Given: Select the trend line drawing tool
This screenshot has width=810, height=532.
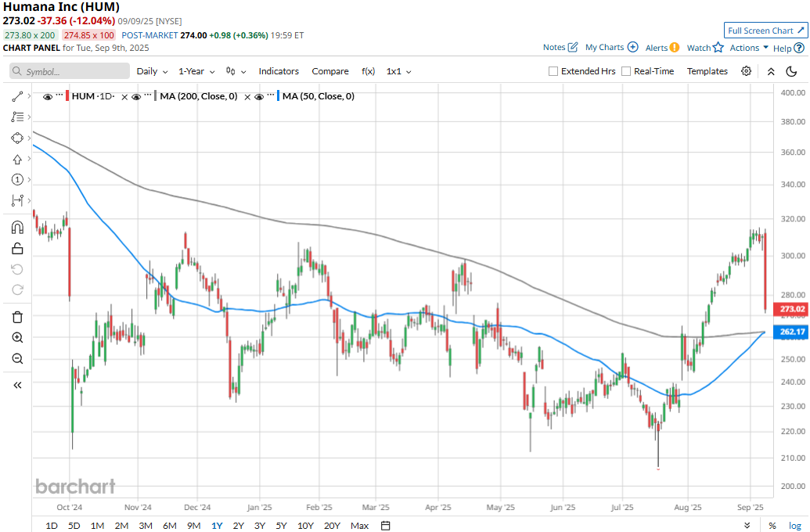Looking at the screenshot, I should pos(17,96).
